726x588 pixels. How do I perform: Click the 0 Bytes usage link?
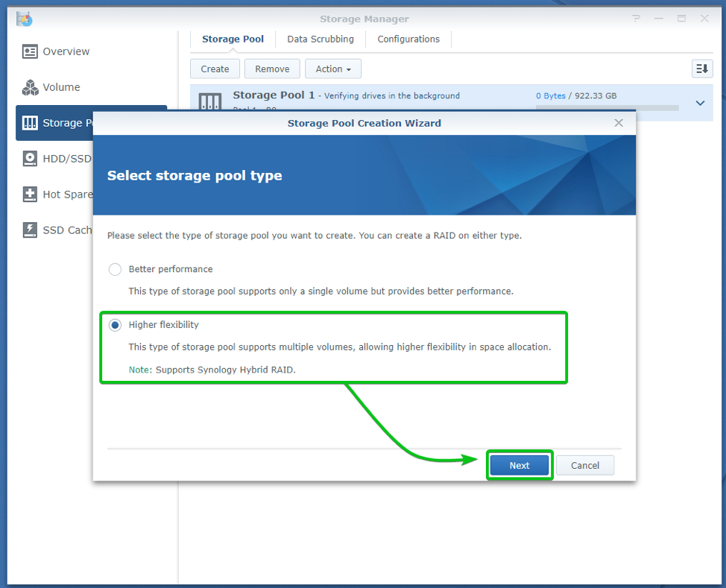551,95
